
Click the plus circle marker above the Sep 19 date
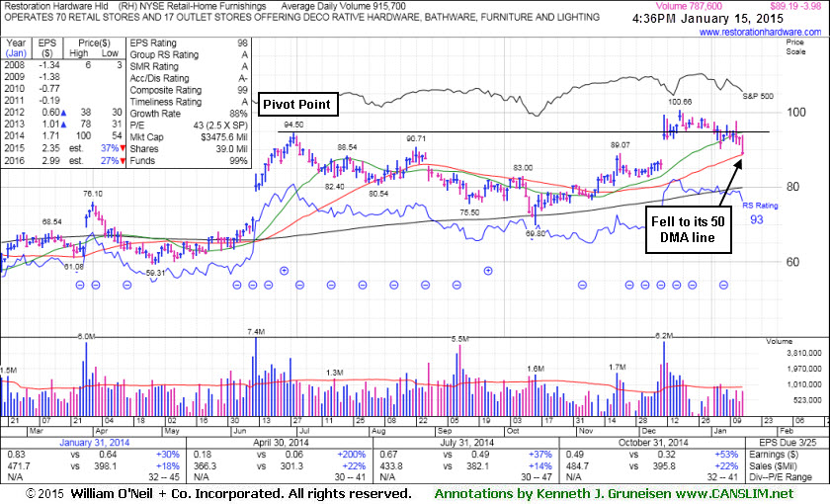pos(488,271)
